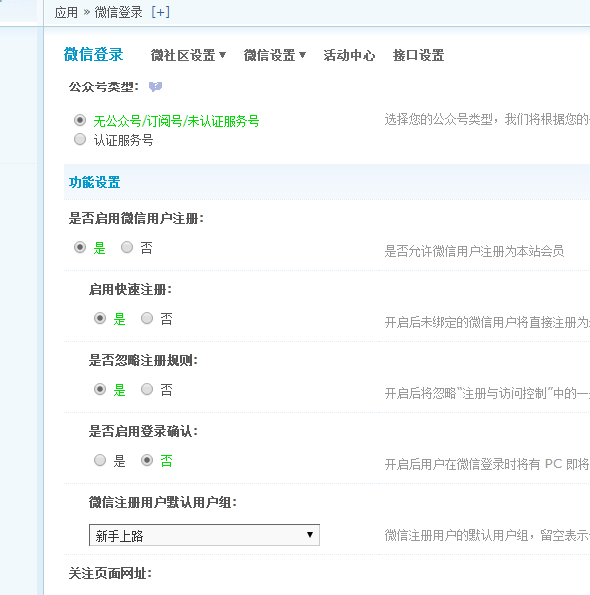Select the 认证服务号 radio option
This screenshot has width=590, height=595.
click(x=80, y=139)
